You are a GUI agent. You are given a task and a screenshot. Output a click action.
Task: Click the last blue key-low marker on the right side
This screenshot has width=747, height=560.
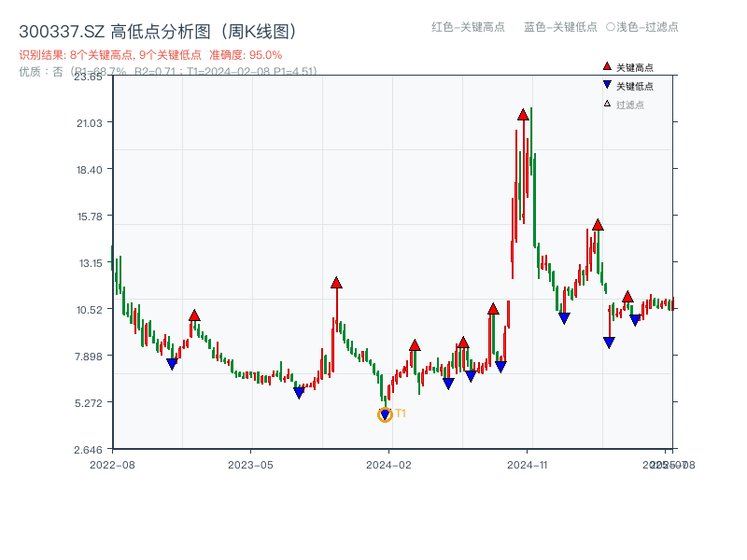coord(634,320)
